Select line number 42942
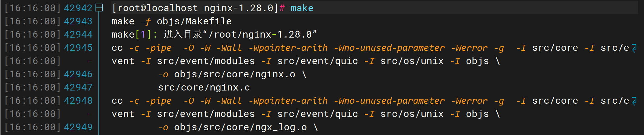 (78, 8)
